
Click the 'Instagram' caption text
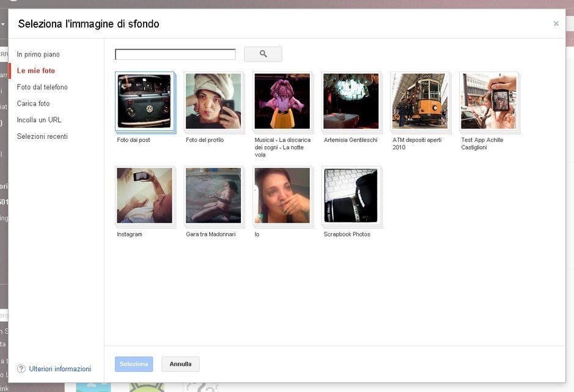click(x=129, y=234)
